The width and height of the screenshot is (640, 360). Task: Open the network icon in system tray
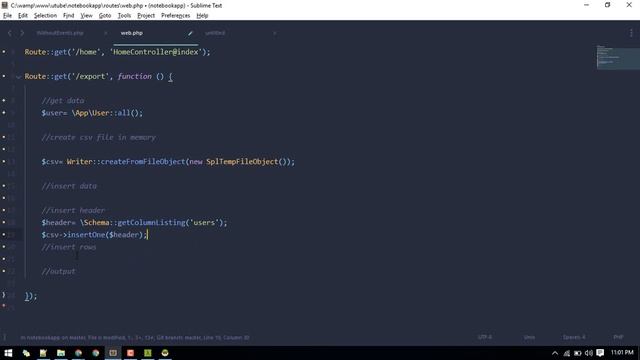click(x=567, y=353)
